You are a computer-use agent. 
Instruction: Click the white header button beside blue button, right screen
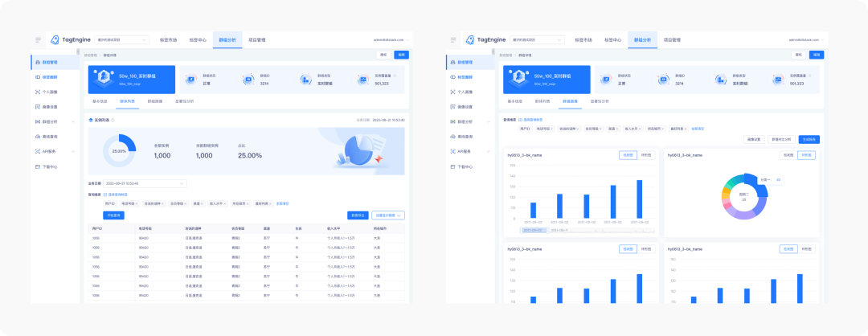[x=798, y=55]
